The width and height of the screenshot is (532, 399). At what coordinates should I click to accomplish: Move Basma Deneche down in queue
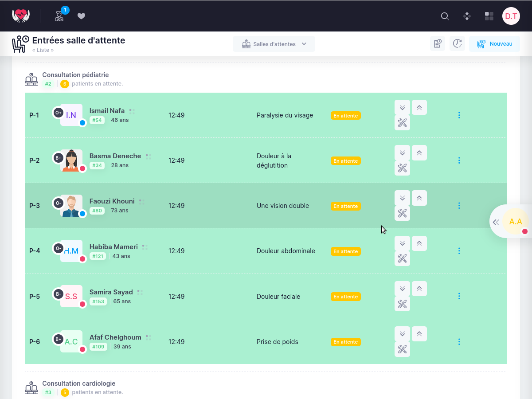click(402, 153)
